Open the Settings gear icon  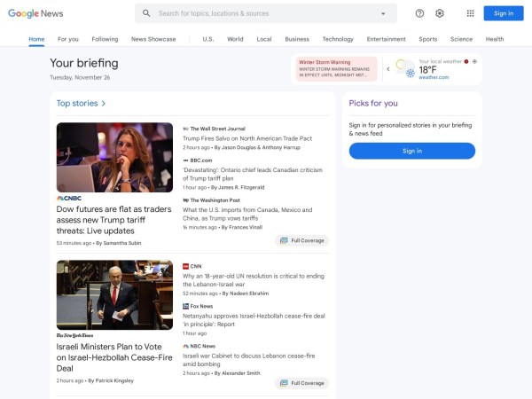pyautogui.click(x=439, y=13)
